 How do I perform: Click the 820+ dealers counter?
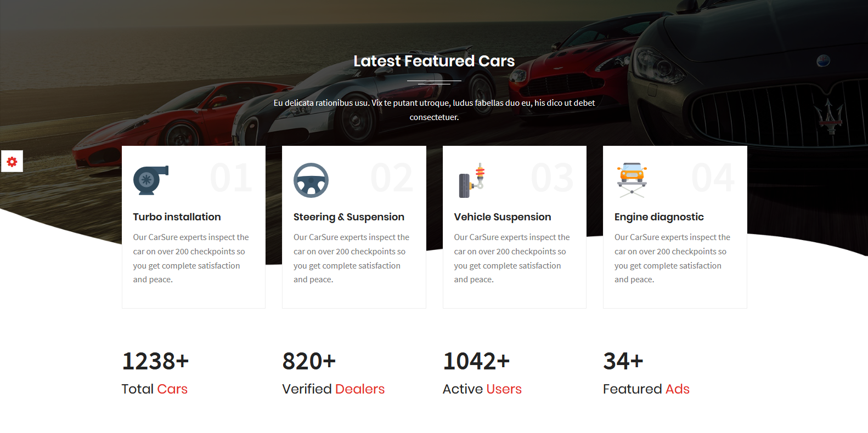click(309, 361)
